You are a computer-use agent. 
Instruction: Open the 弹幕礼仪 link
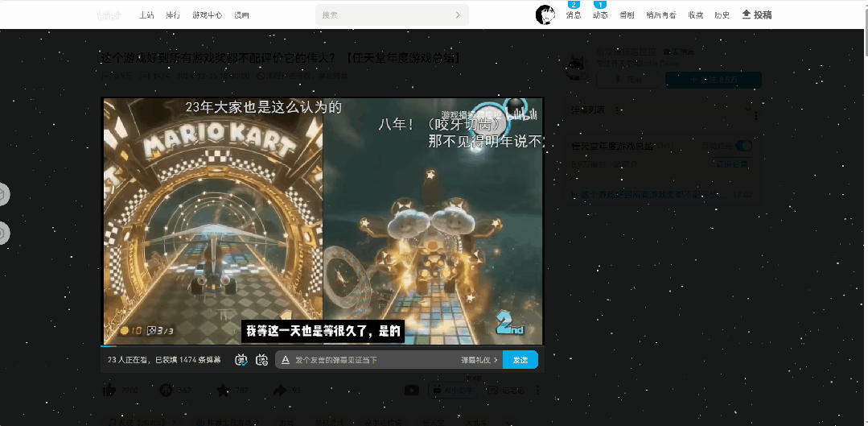tap(478, 360)
